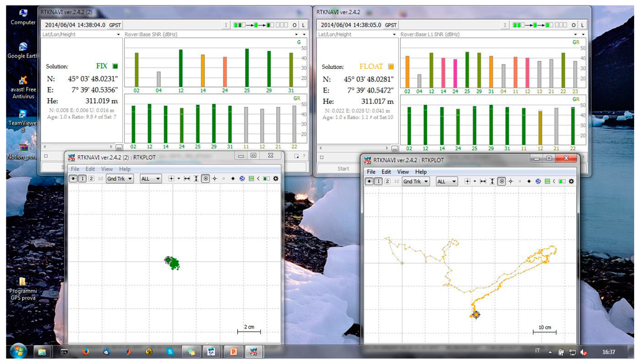Open the View menu in the FLOAT RTKPLOT window
The height and width of the screenshot is (364, 636).
click(x=403, y=172)
